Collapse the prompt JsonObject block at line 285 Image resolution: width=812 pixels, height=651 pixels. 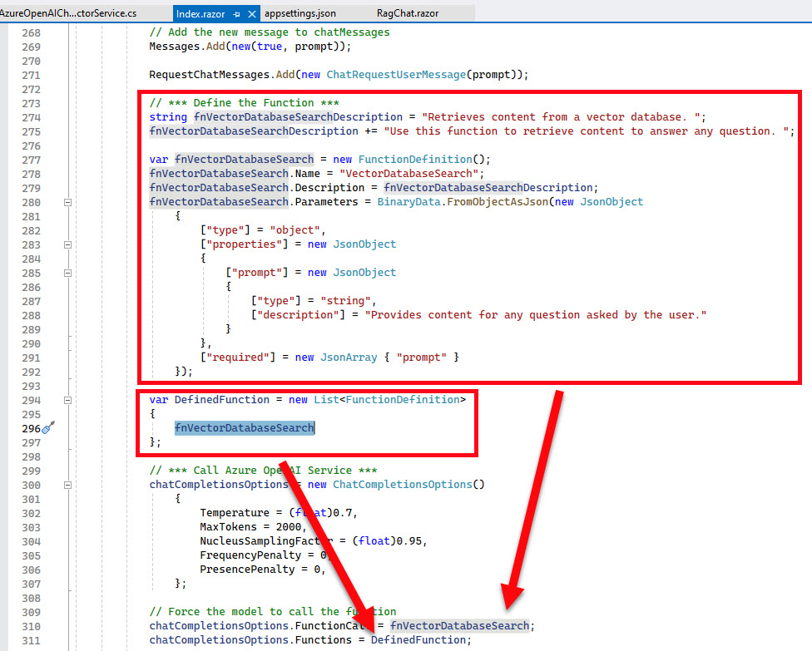tap(67, 273)
